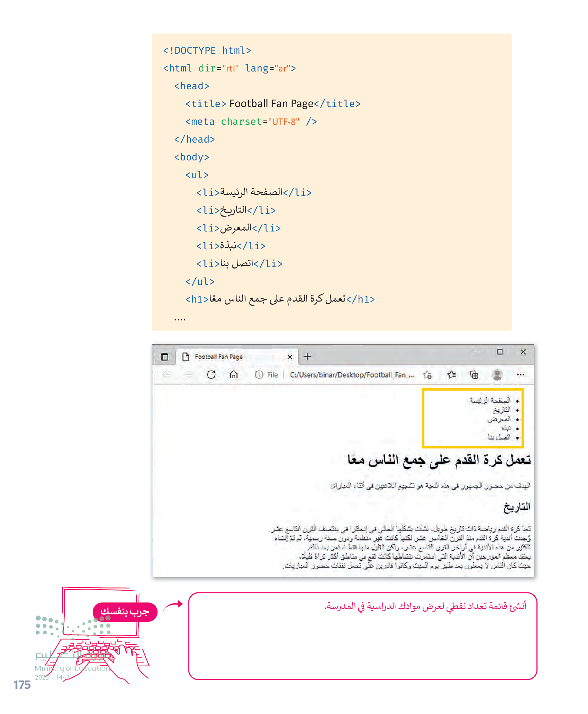Add this page to favorites
The width and height of the screenshot is (588, 714).
(x=427, y=375)
